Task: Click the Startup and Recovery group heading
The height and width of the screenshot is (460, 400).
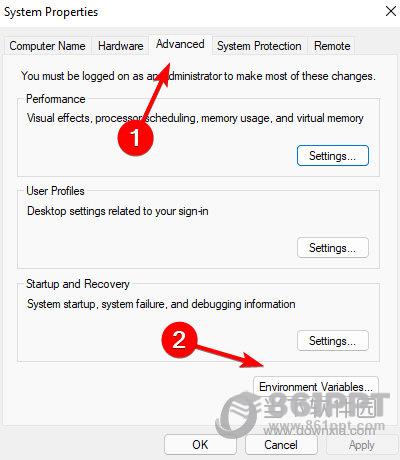Action: [78, 284]
